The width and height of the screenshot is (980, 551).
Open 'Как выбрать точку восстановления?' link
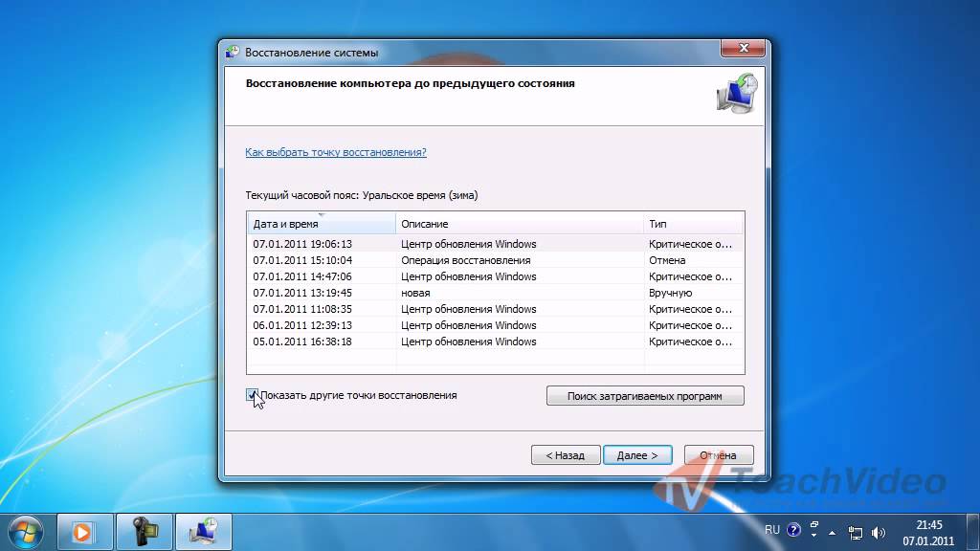pyautogui.click(x=336, y=152)
